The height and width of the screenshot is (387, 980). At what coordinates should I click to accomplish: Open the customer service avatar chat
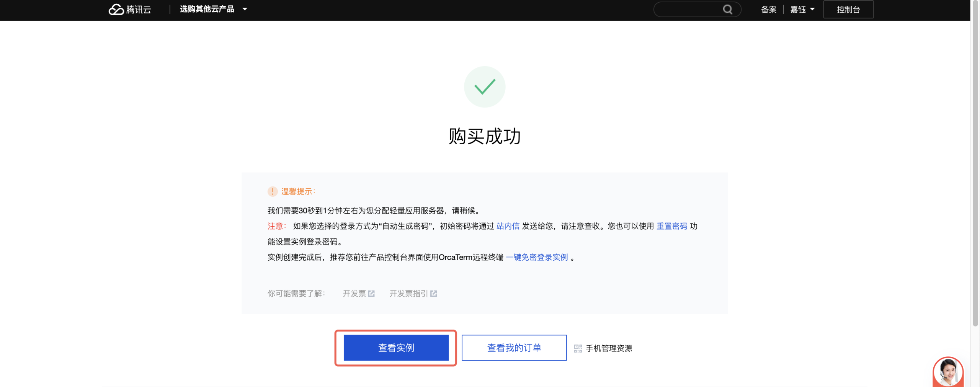click(948, 371)
